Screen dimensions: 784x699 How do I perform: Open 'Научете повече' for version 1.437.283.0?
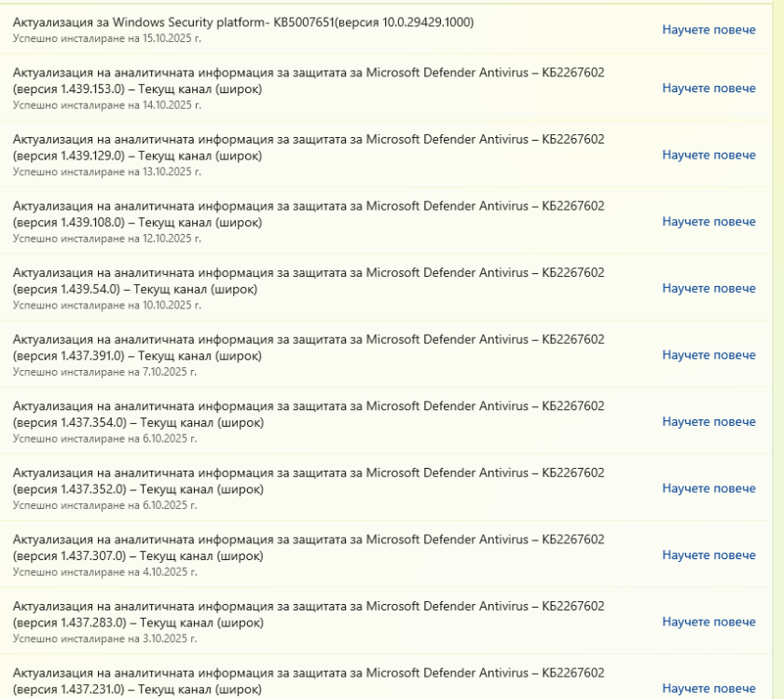tap(708, 622)
